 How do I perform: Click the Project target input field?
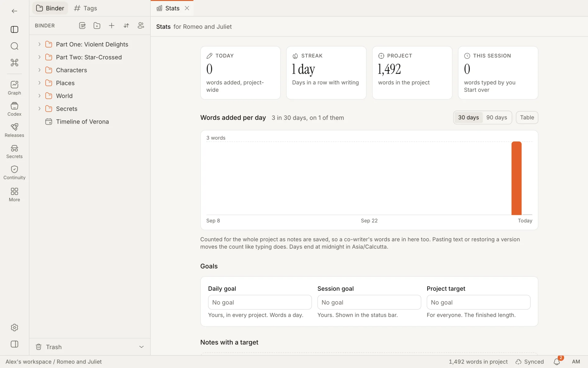pos(478,302)
